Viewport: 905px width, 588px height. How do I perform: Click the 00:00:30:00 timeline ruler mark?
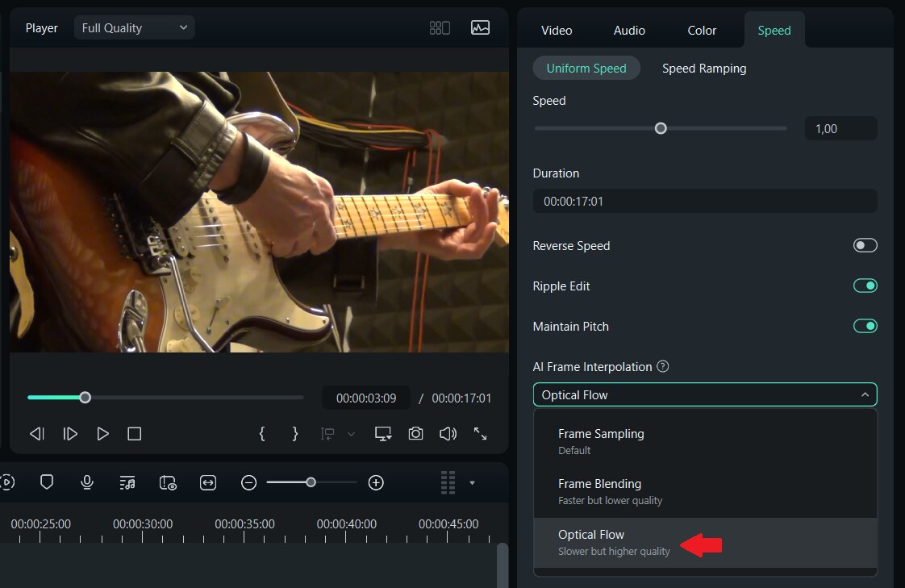click(143, 524)
